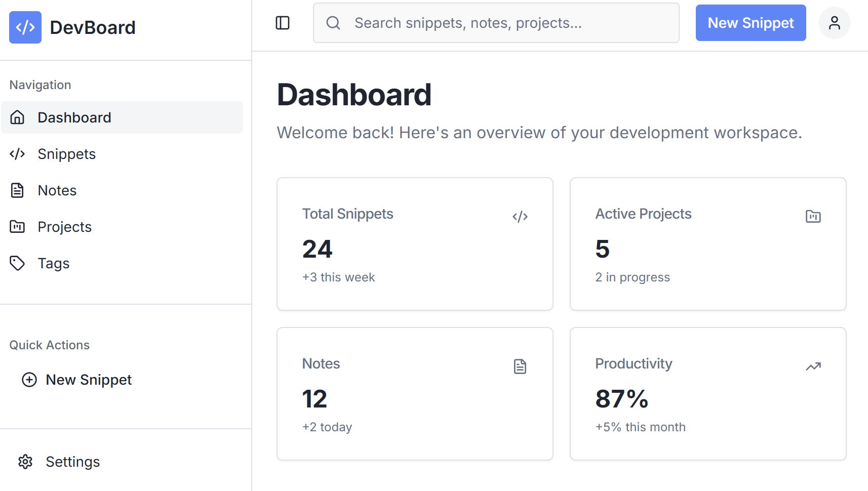Select Notes in the navigation
This screenshot has height=491, width=868.
coord(57,190)
